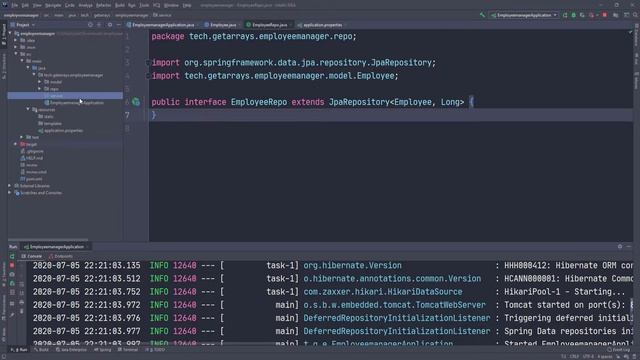Open the Spring tool window button
640x360 pixels.
click(x=102, y=350)
